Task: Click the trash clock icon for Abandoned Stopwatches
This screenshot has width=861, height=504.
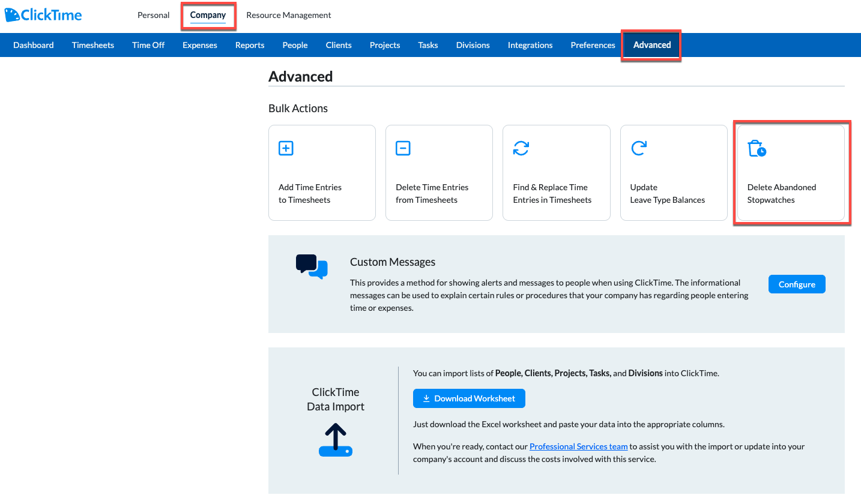Action: pyautogui.click(x=757, y=148)
